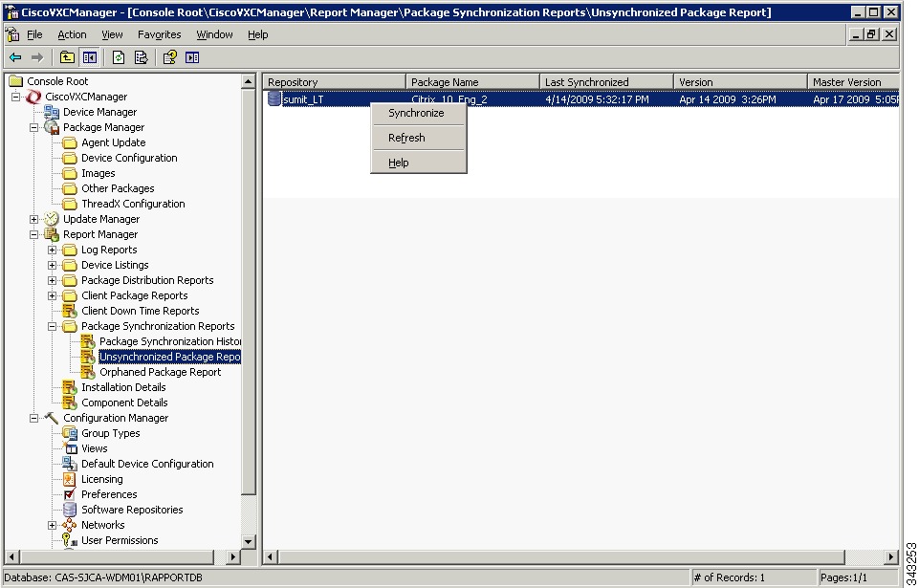Open the Action menu
Screen dimensions: 919x588
(72, 34)
